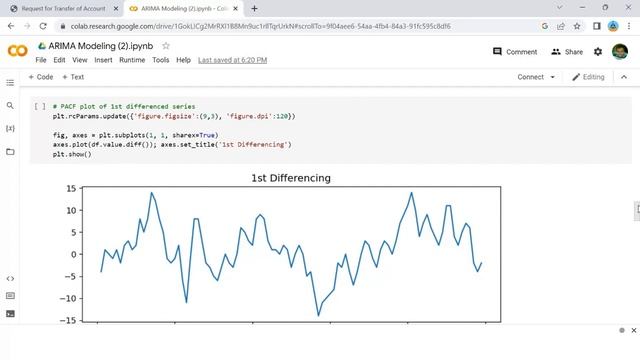
Task: Open the table of contents sidebar
Action: point(10,83)
